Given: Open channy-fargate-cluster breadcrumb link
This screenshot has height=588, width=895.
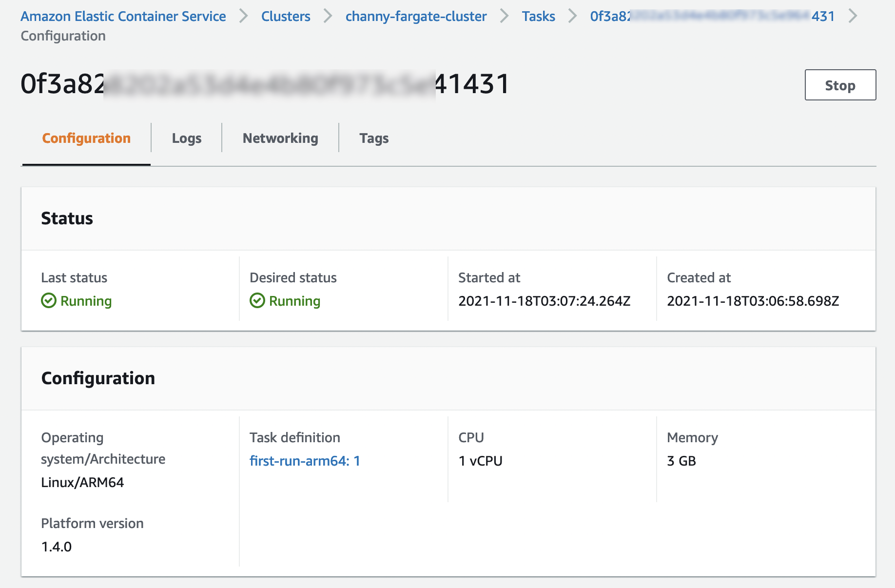Looking at the screenshot, I should [x=416, y=16].
